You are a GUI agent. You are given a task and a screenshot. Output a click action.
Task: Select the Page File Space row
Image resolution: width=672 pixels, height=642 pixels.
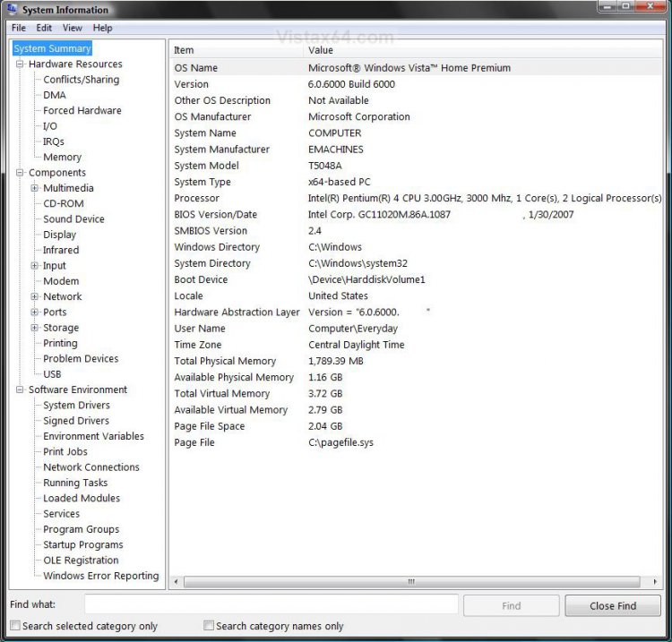[417, 426]
